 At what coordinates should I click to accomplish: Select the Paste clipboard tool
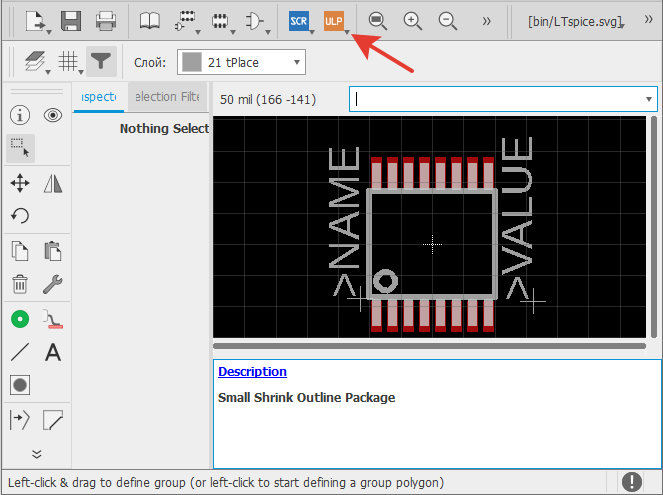click(53, 251)
